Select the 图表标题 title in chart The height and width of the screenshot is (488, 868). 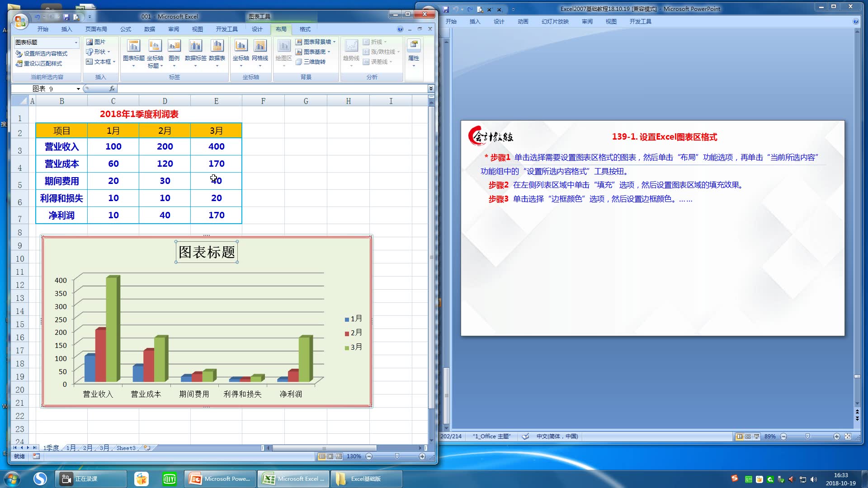pyautogui.click(x=207, y=252)
